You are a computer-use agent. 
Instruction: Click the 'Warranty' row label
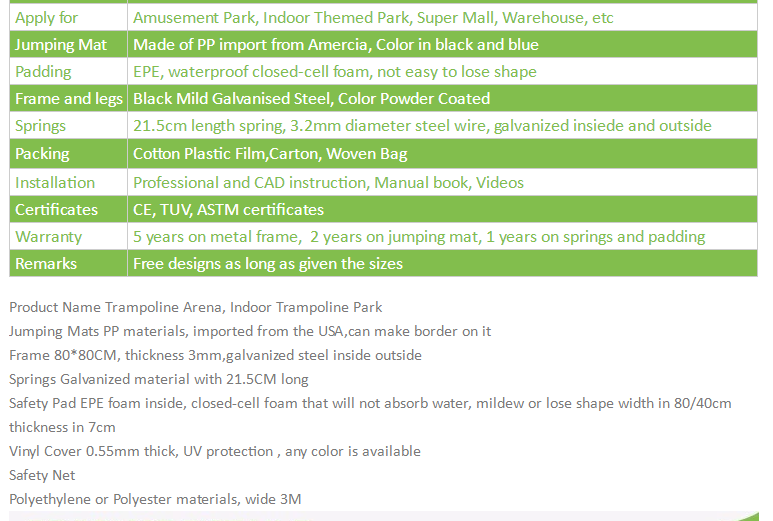click(48, 237)
